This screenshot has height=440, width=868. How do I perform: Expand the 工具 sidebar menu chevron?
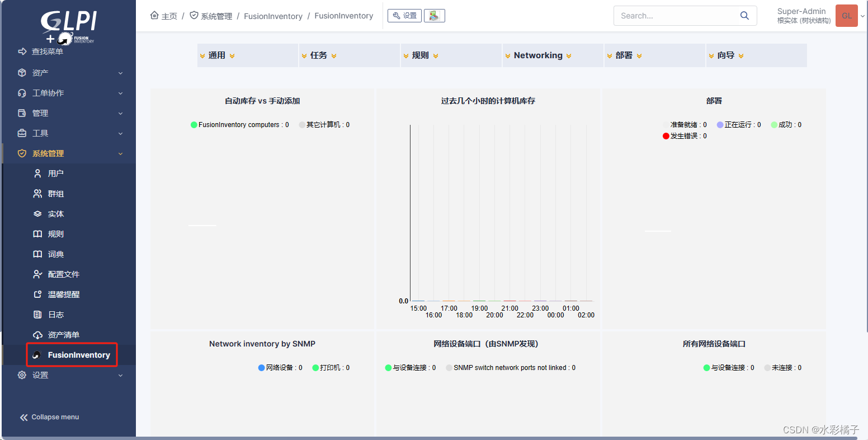point(120,134)
